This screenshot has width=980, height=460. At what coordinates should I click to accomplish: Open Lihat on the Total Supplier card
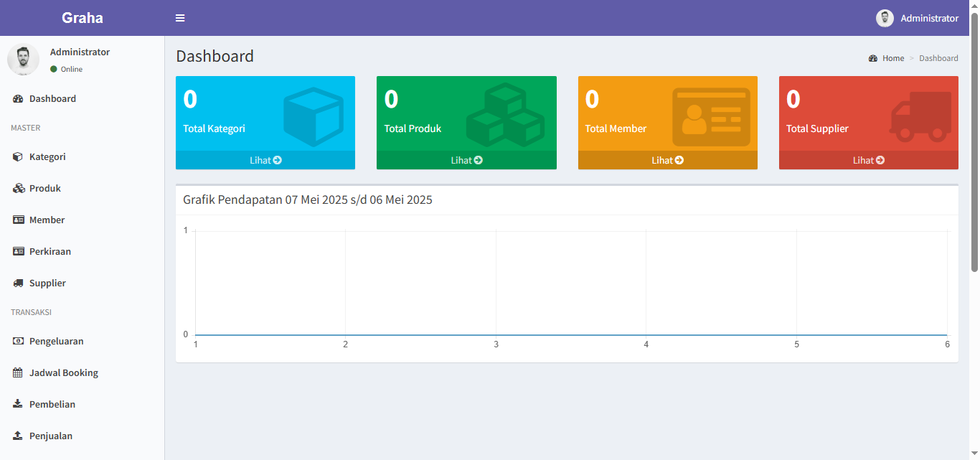click(868, 160)
